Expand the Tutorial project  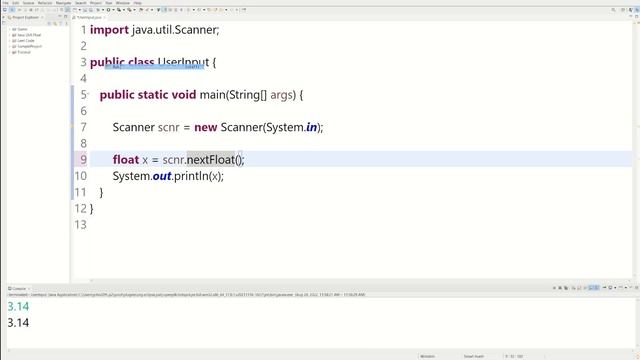tap(9, 52)
